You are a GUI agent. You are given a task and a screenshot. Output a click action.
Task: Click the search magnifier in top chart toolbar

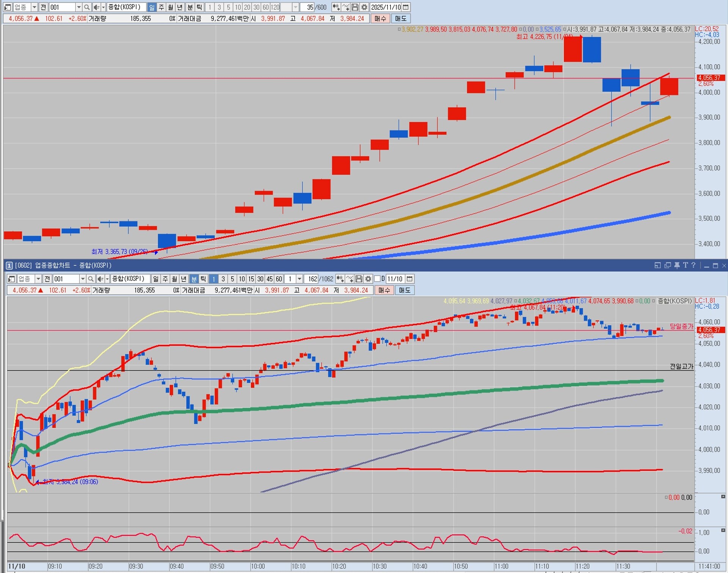pos(87,7)
